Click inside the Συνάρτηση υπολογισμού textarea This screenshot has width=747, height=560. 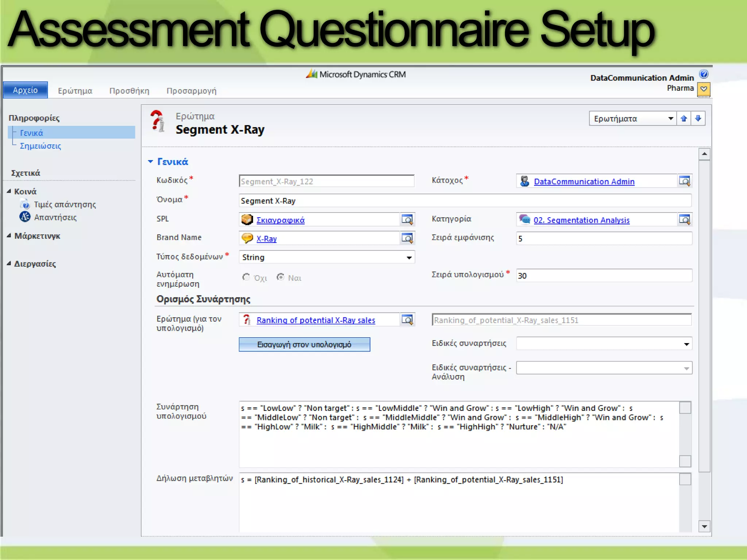point(460,434)
